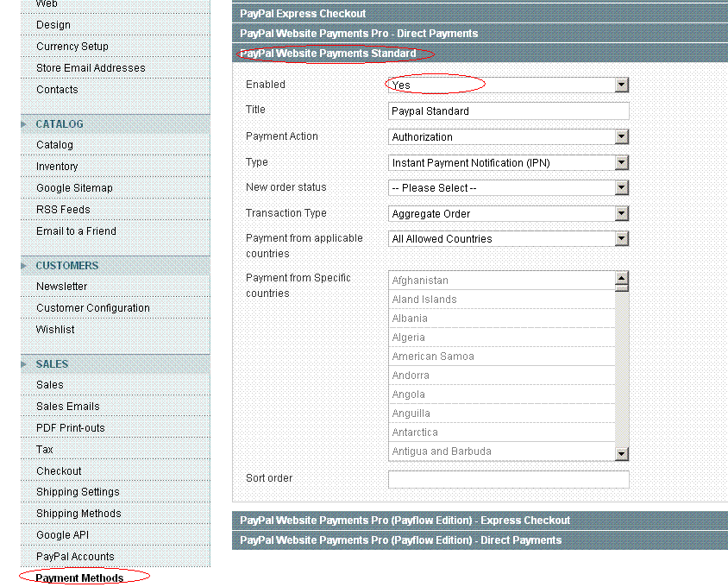Open the Payment Action dropdown
Viewport: 728px width, 587px height.
(x=508, y=136)
